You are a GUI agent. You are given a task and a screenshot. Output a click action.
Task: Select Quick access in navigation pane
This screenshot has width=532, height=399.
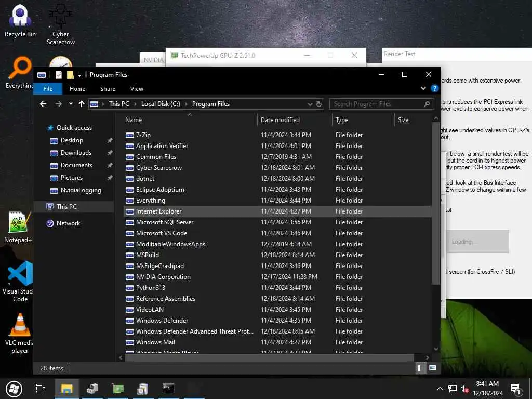74,128
